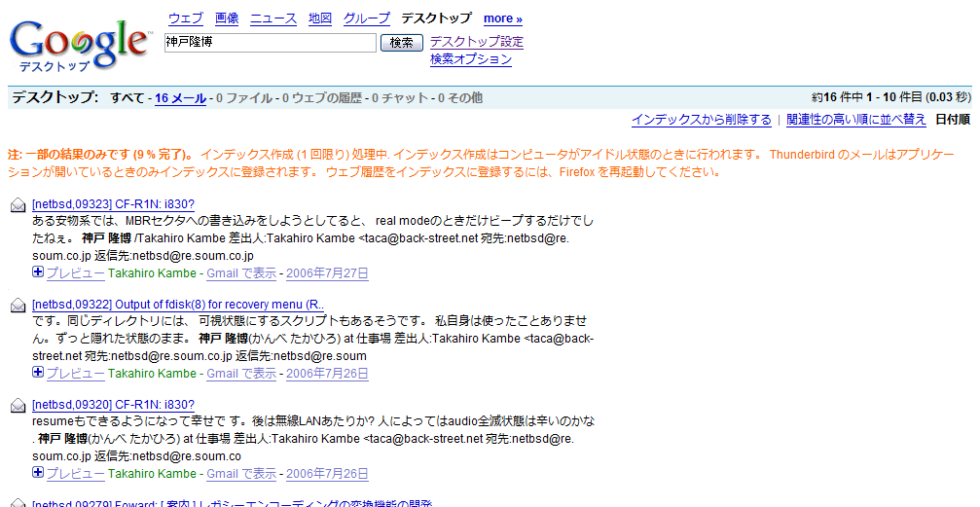Expand preview plus icon for [netbsd,09320] result
This screenshot has height=507, width=980.
38,473
